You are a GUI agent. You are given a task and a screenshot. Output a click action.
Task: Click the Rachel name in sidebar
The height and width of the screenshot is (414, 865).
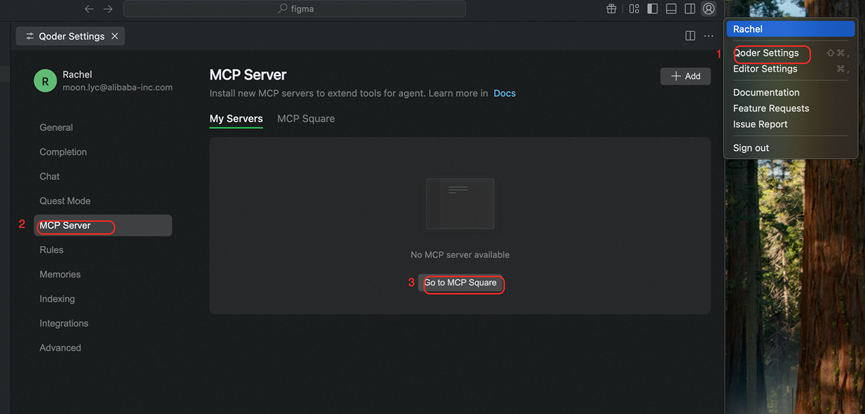tap(77, 75)
